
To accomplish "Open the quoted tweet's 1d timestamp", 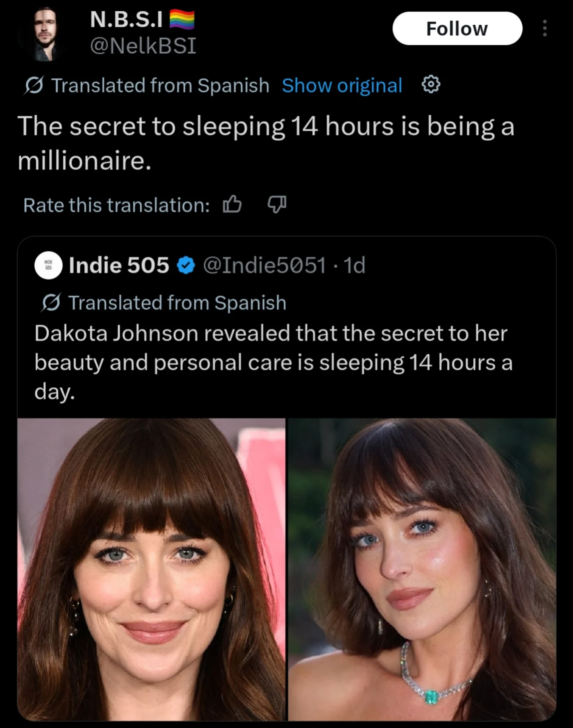I will click(354, 265).
